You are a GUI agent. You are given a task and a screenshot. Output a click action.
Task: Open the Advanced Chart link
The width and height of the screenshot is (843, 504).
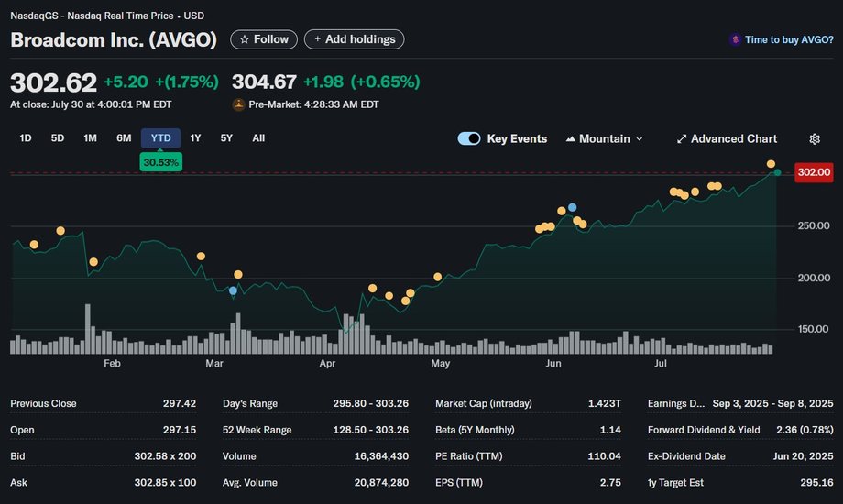click(x=727, y=138)
